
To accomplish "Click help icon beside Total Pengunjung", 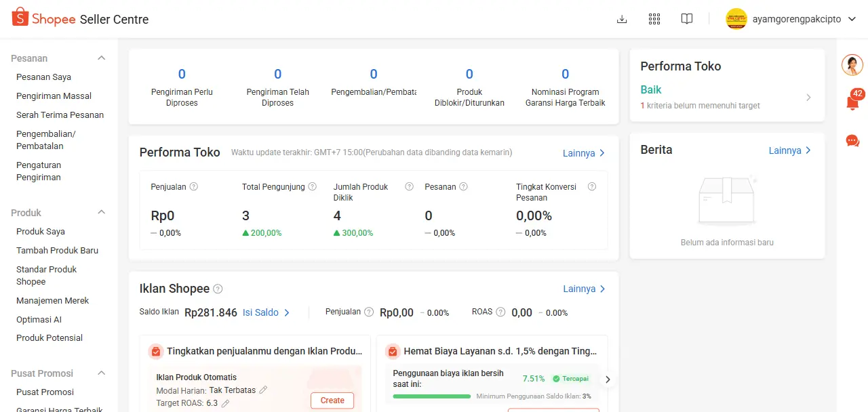I will pos(312,186).
